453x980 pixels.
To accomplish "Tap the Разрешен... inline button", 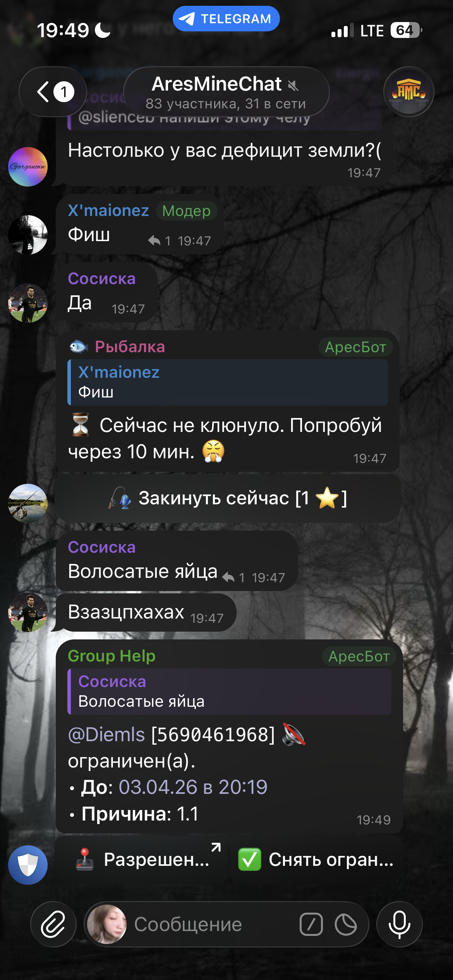I will point(141,859).
